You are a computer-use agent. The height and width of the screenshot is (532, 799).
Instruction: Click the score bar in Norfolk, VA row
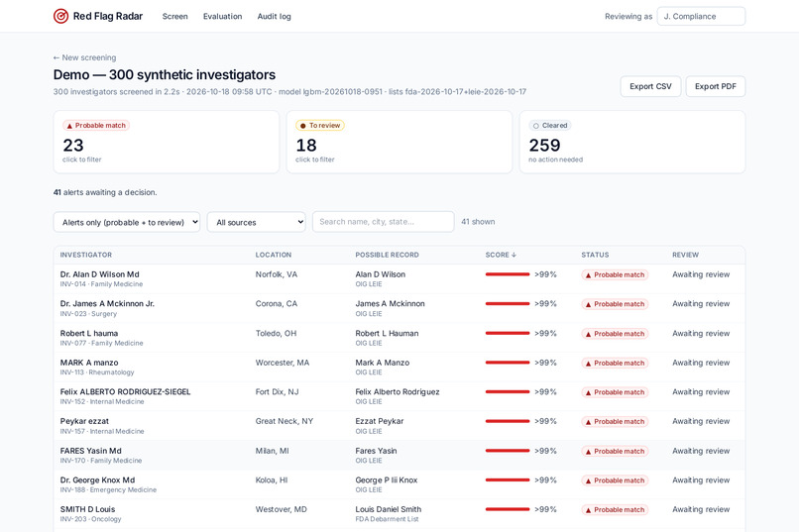pos(508,274)
